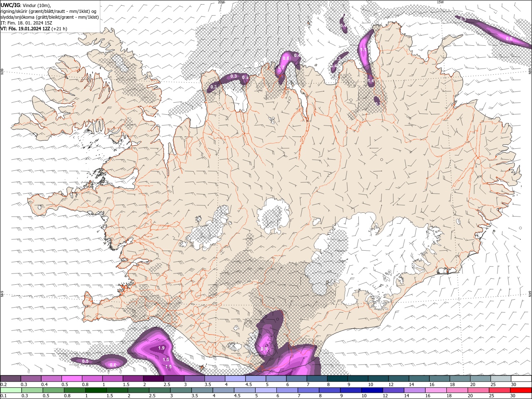The width and height of the screenshot is (532, 399).
Task: Pick the upper legend swatch starting at 18
Action: click(461, 379)
